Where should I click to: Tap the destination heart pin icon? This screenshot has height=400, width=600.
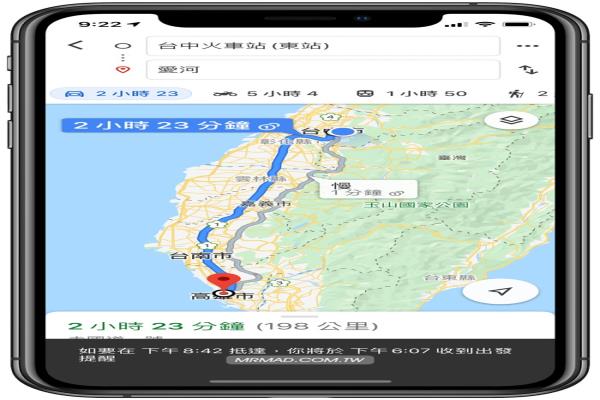(123, 70)
